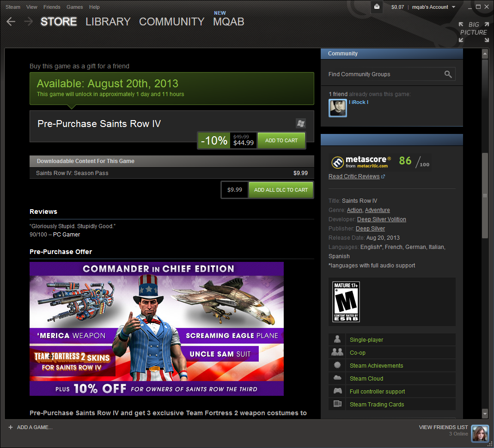Click ADD A GAME...
494x448 pixels.
pyautogui.click(x=35, y=427)
